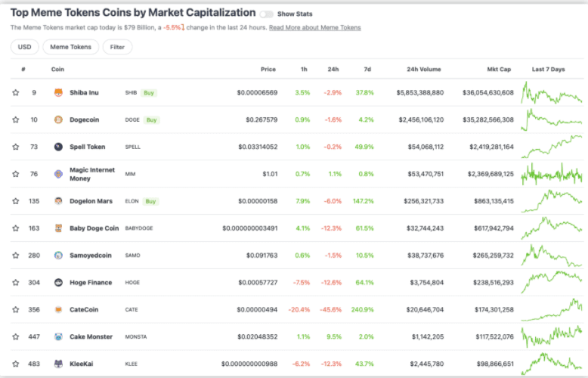Toggle the Show Stats switch
Screen dimensions: 588x378
(266, 14)
